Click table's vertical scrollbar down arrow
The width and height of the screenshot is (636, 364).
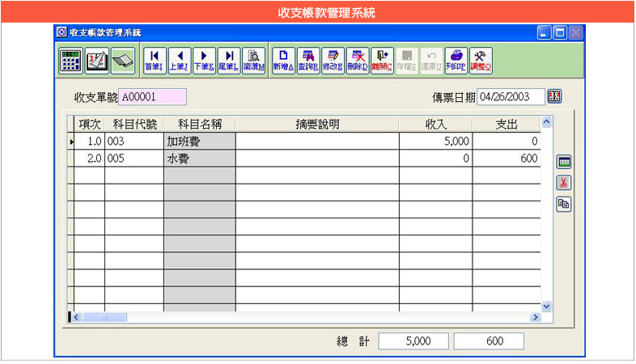click(546, 306)
